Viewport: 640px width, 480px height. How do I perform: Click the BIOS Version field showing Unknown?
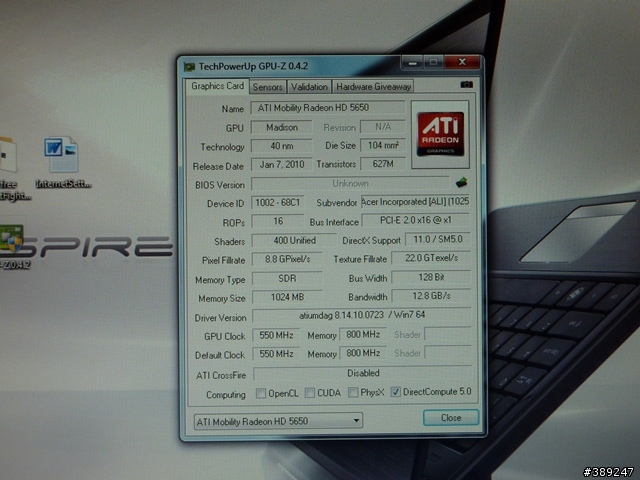tap(350, 184)
